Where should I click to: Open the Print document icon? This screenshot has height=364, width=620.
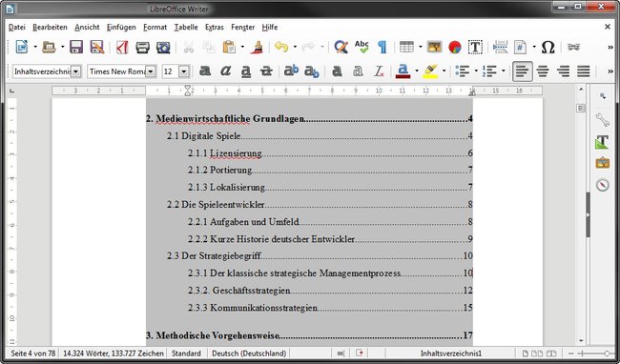point(142,47)
